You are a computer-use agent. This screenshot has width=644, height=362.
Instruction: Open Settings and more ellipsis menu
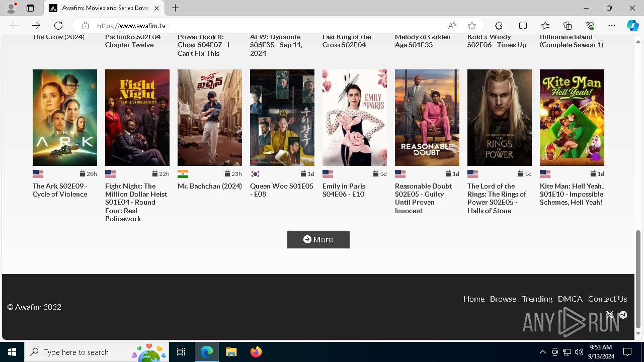point(612,26)
